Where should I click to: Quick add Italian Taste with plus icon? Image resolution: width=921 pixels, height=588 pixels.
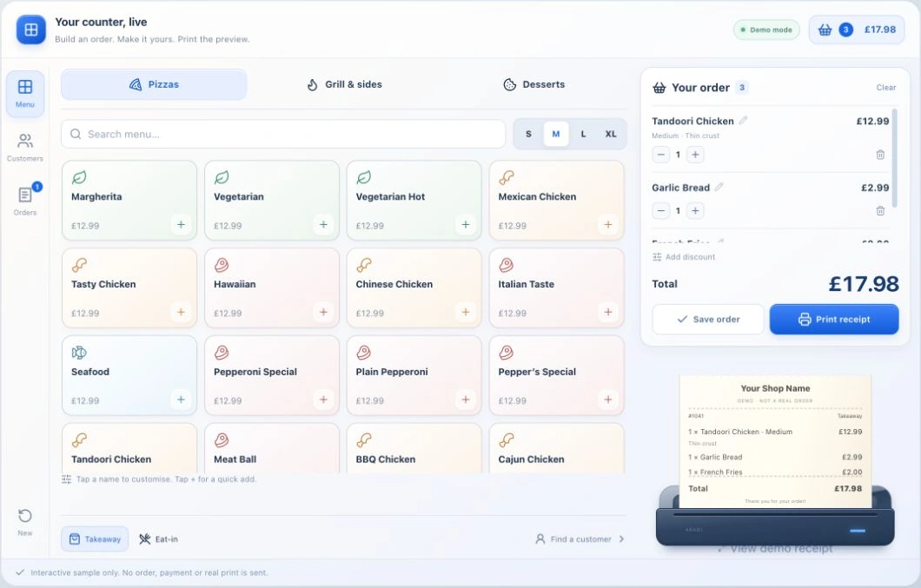pyautogui.click(x=608, y=312)
